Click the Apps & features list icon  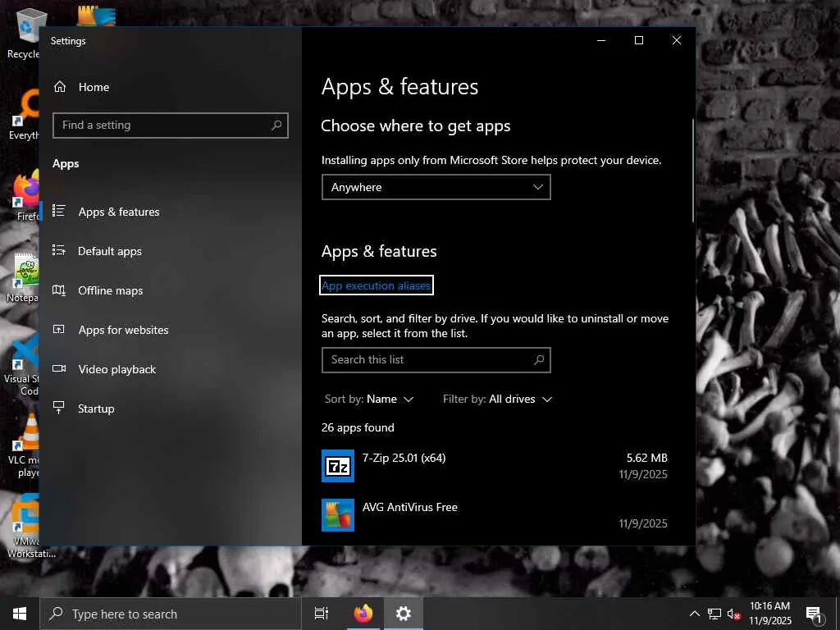pos(59,211)
